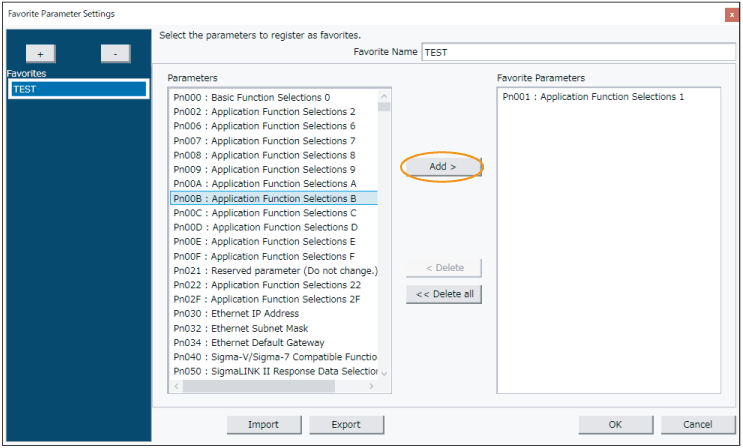This screenshot has width=743, height=448.
Task: Select Pn000 Basic Function Selections 0
Action: click(x=251, y=97)
